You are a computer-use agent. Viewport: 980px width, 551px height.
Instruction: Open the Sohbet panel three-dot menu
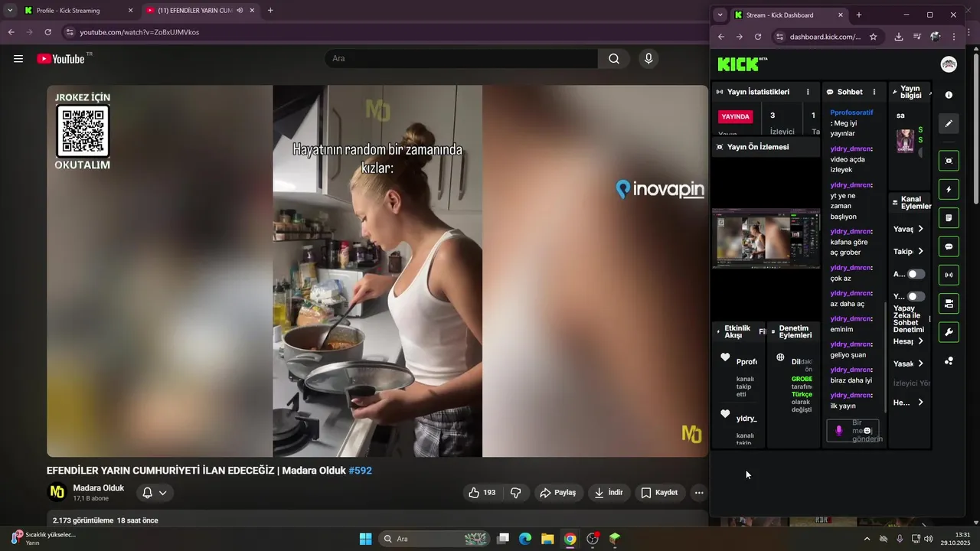coord(874,92)
